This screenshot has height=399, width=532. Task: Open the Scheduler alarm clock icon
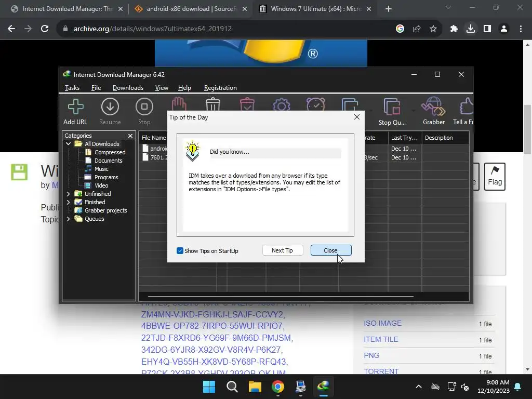[x=315, y=104]
